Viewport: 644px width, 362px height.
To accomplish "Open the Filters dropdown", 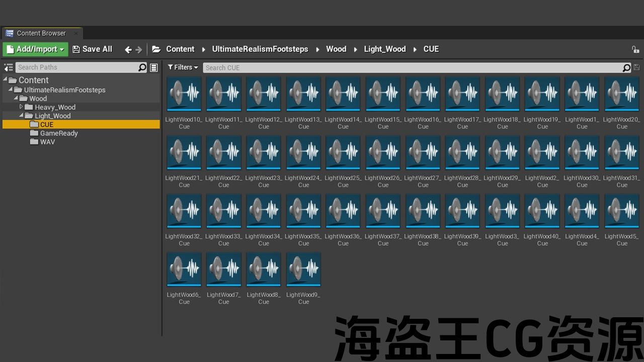I will pyautogui.click(x=183, y=67).
